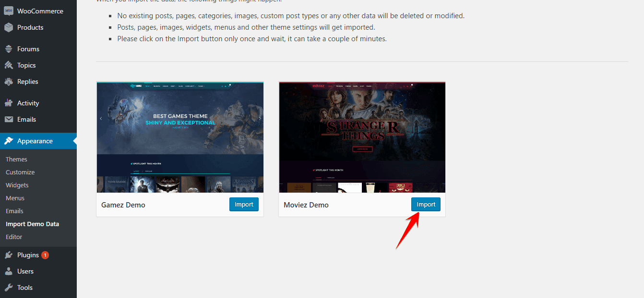Click the Plugins plug icon

[9, 255]
